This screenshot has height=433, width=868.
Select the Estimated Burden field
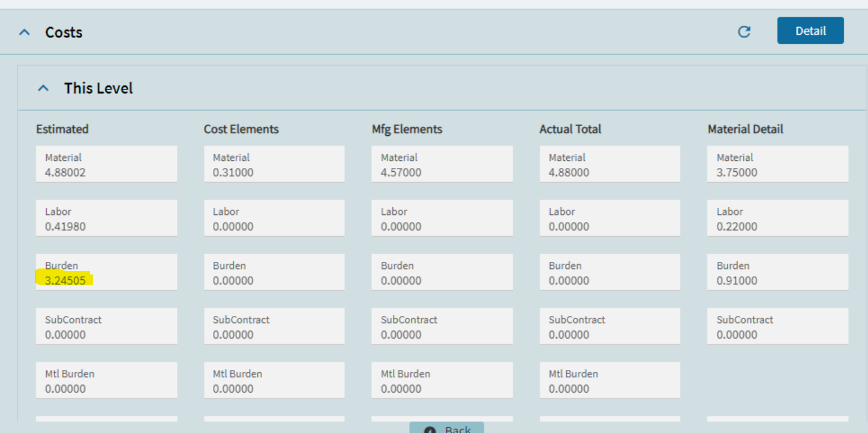coord(107,272)
